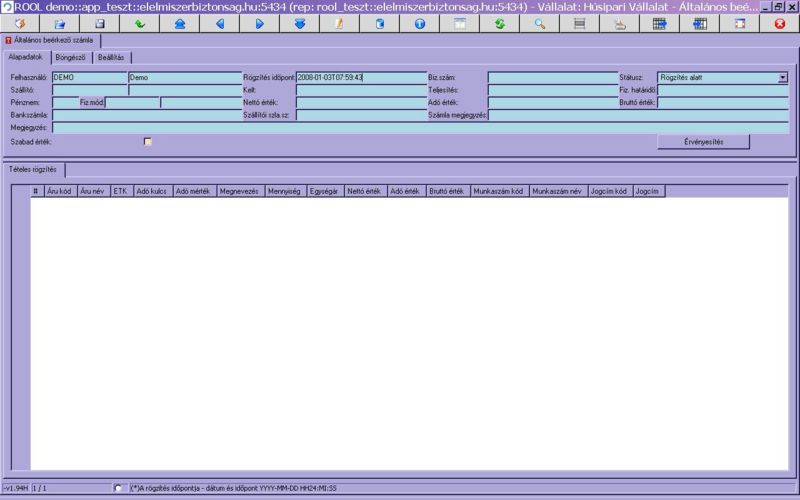Click the Megnevezés column header
Viewport: 800px width, 500px height.
(240, 190)
